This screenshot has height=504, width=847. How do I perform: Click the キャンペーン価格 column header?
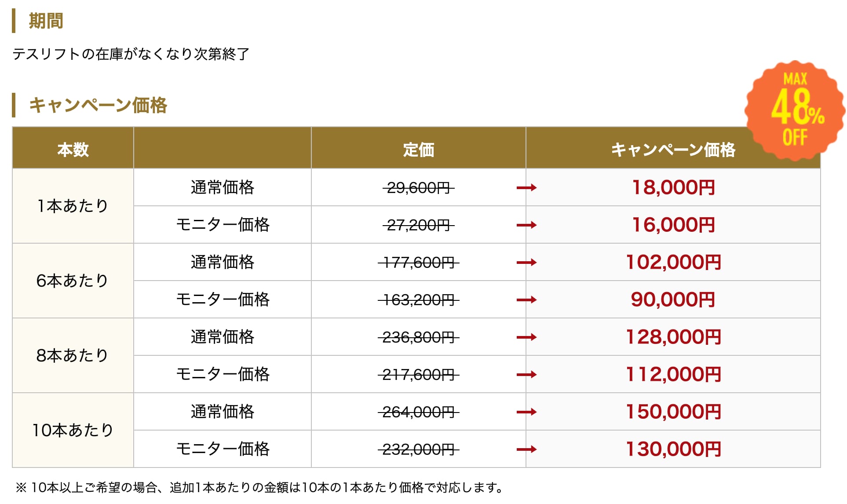pyautogui.click(x=673, y=150)
